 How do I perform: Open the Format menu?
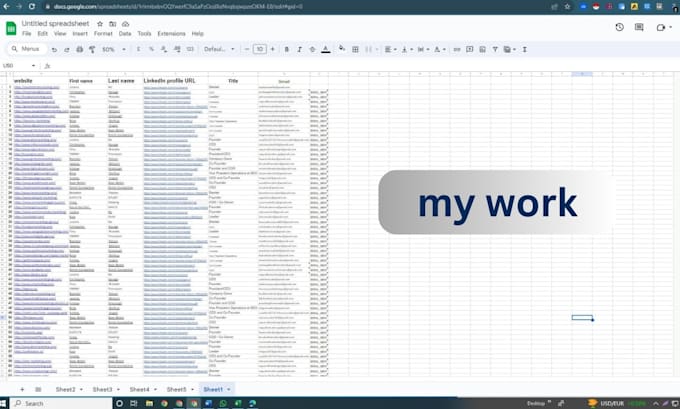click(x=103, y=33)
